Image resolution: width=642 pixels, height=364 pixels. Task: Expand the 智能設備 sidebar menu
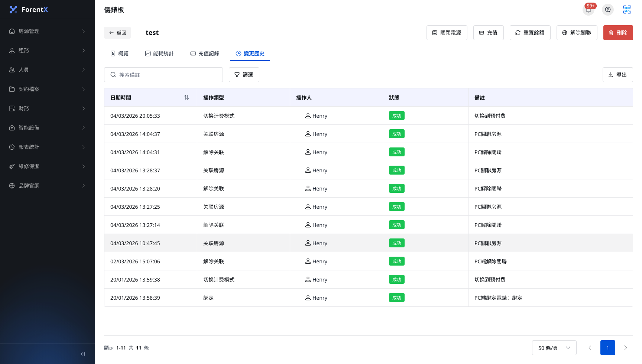tap(48, 128)
